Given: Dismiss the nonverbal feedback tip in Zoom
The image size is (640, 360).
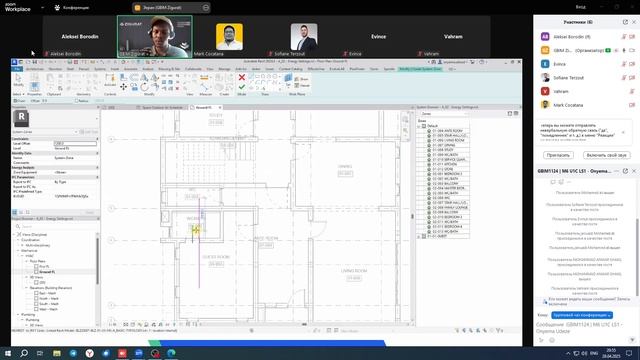Looking at the screenshot, I should click(623, 132).
